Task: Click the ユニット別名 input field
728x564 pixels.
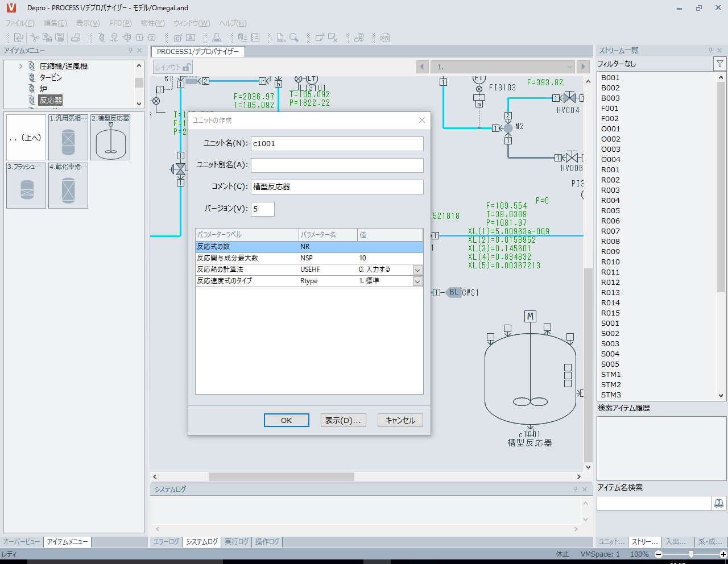Action: (337, 165)
